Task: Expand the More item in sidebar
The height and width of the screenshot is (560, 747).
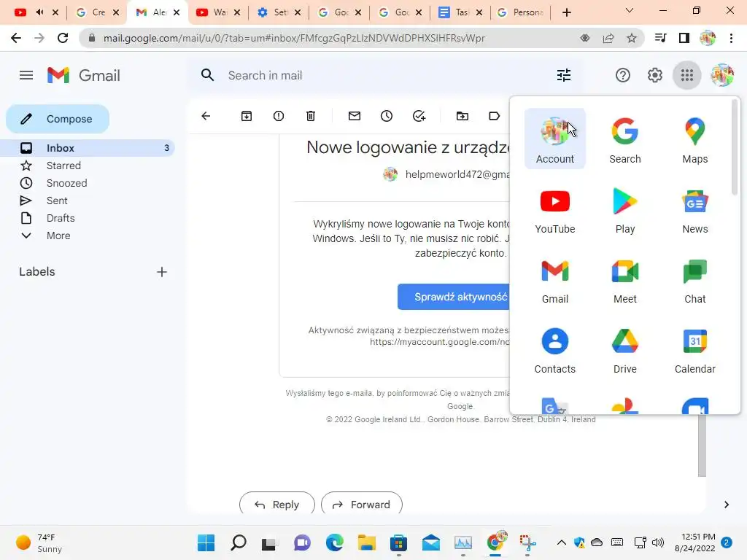Action: (58, 236)
